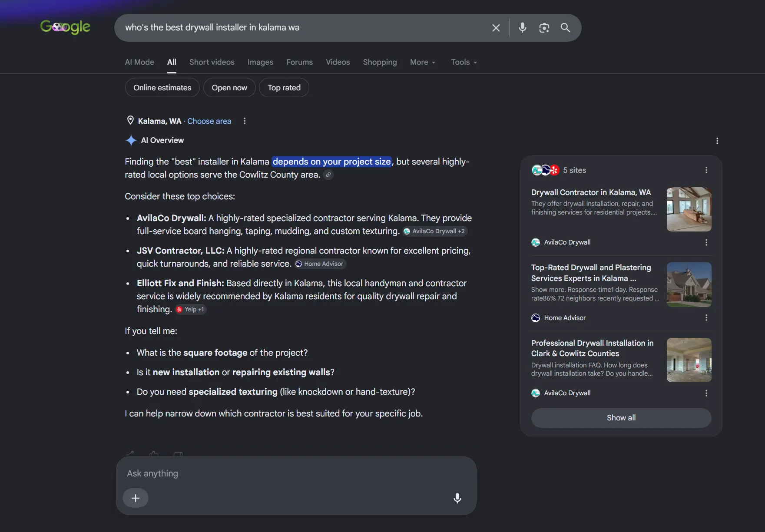Open options for the Home Advisor source row
The image size is (765, 532).
(x=706, y=318)
